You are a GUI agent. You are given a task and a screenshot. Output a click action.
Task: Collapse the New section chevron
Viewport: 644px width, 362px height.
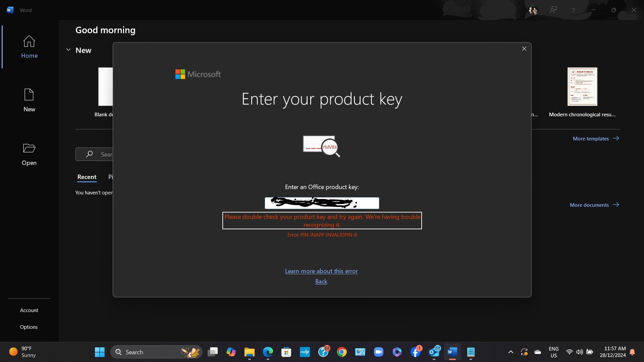point(68,50)
